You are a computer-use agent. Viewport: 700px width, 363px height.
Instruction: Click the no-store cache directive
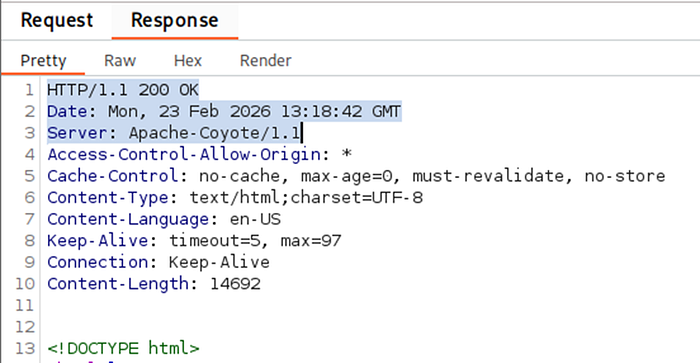click(625, 176)
